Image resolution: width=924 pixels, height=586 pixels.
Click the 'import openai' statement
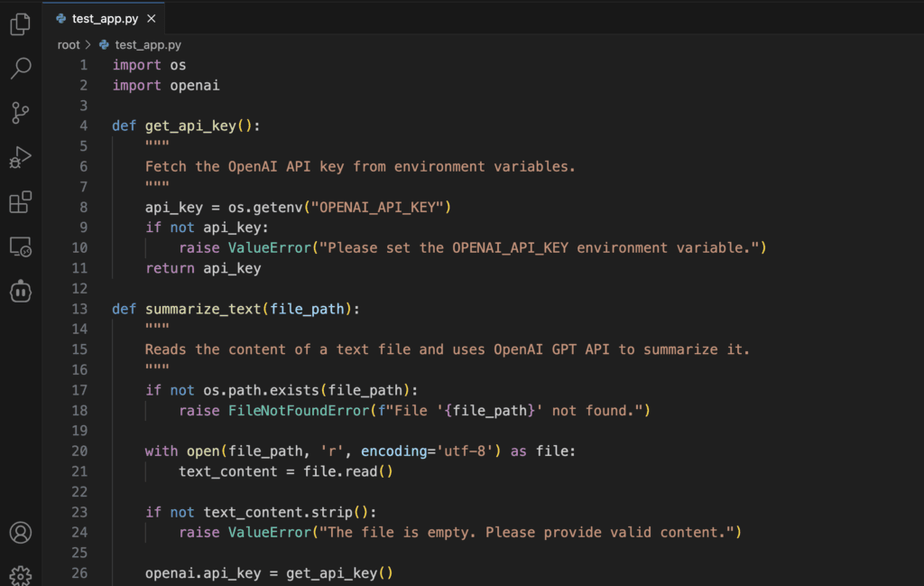point(166,86)
